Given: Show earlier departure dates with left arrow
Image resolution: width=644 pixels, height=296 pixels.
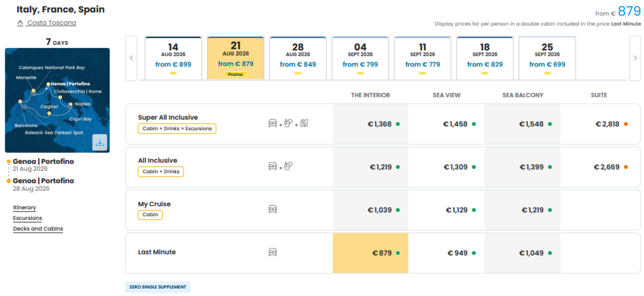Looking at the screenshot, I should click(131, 58).
